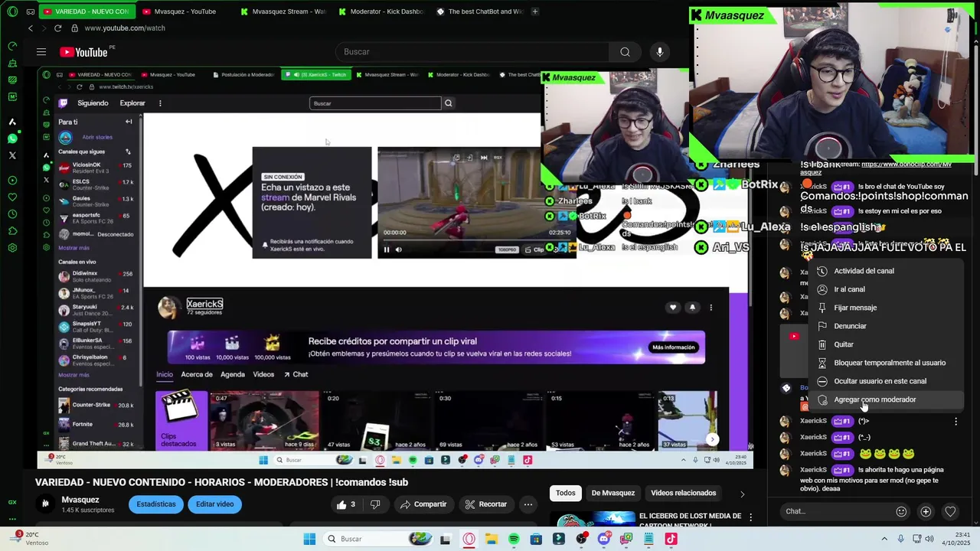Open the workspaces icon beside Opera logo
This screenshot has height=551, width=980.
click(30, 11)
